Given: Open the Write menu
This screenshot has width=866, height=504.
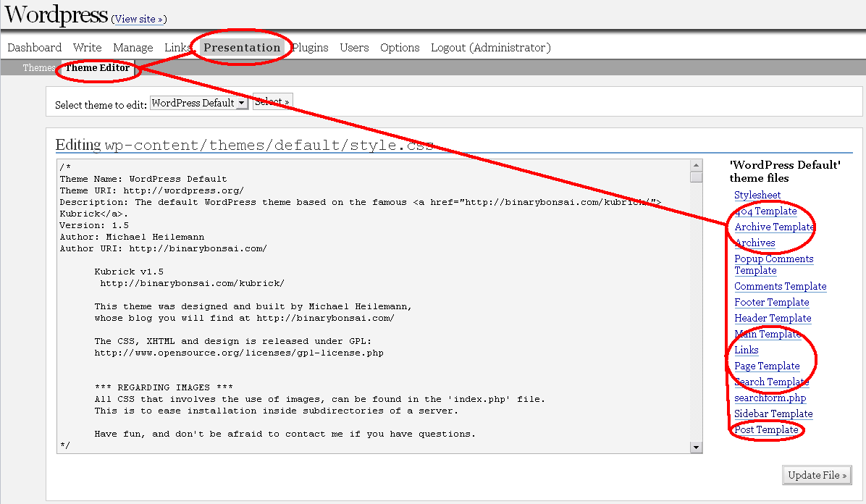Looking at the screenshot, I should click(88, 48).
